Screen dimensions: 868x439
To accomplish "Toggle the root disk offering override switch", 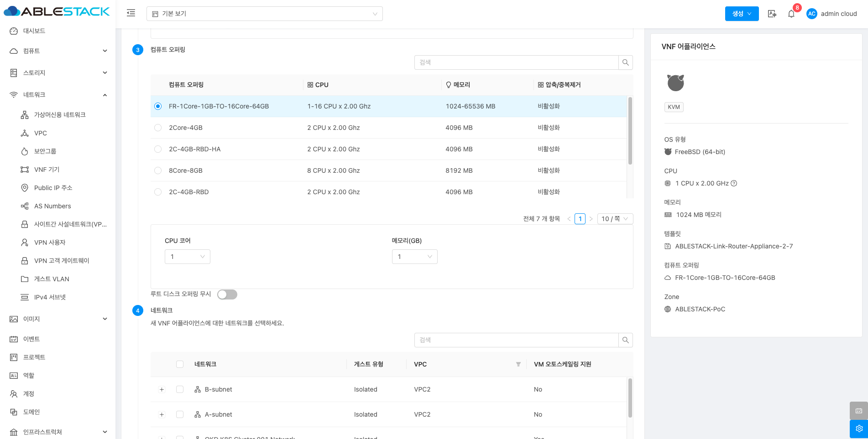I will pyautogui.click(x=227, y=294).
